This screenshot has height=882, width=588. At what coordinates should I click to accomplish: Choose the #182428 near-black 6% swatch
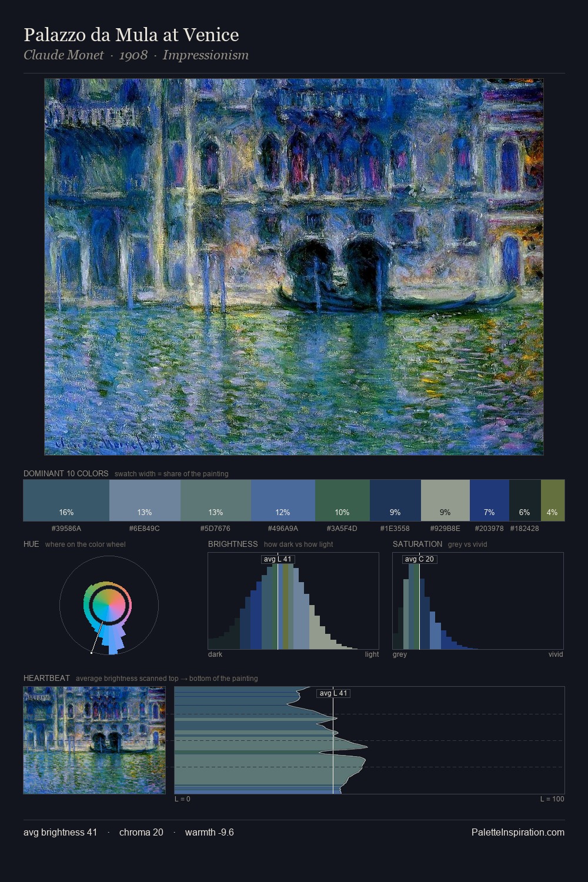click(x=524, y=500)
